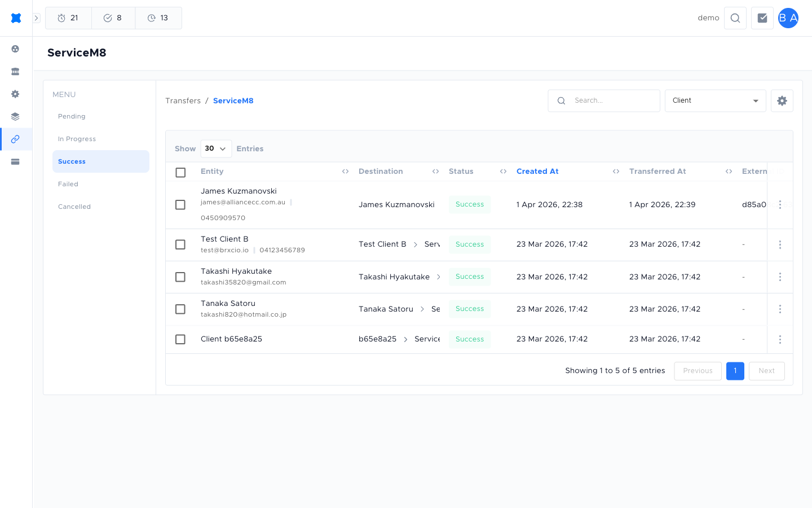Image resolution: width=812 pixels, height=508 pixels.
Task: Sort by the Status column header
Action: (x=461, y=172)
